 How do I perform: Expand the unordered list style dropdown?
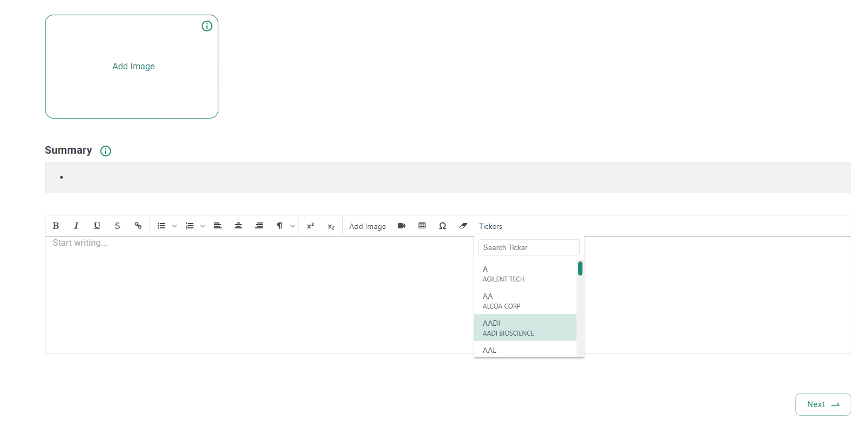click(174, 226)
